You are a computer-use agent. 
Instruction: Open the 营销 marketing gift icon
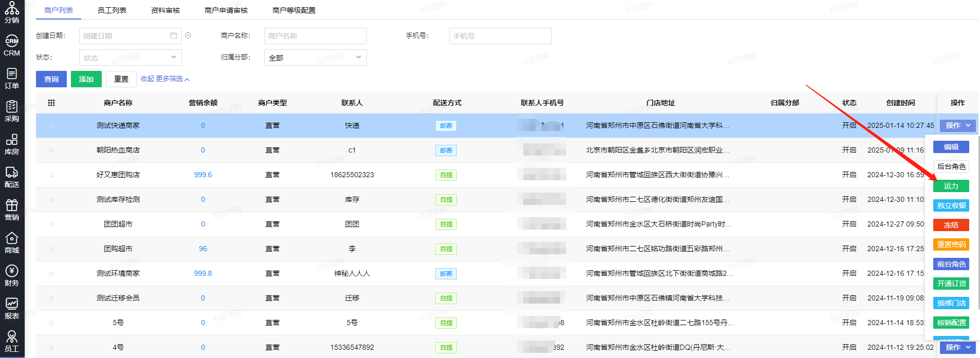tap(12, 210)
